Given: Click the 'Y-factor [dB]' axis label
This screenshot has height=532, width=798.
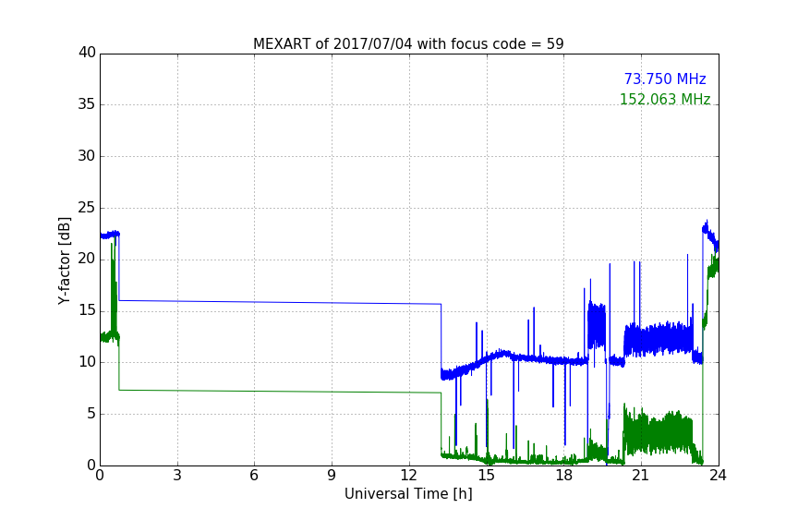Looking at the screenshot, I should pos(65,260).
